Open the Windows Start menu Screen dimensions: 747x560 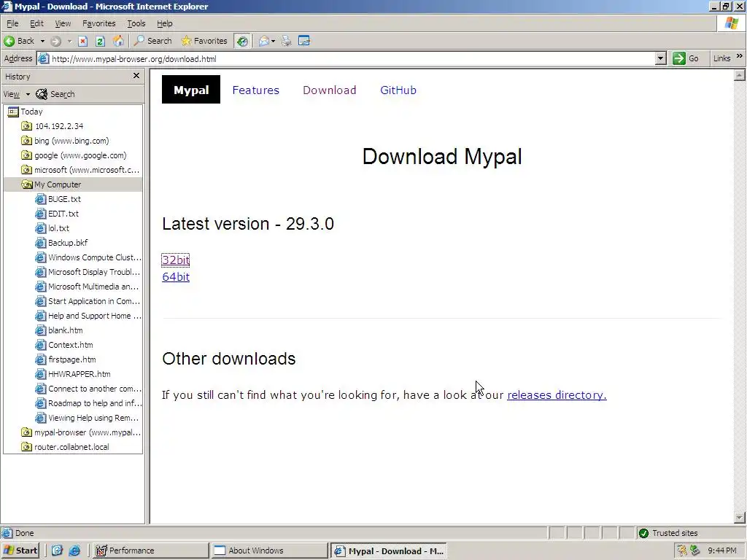[20, 551]
